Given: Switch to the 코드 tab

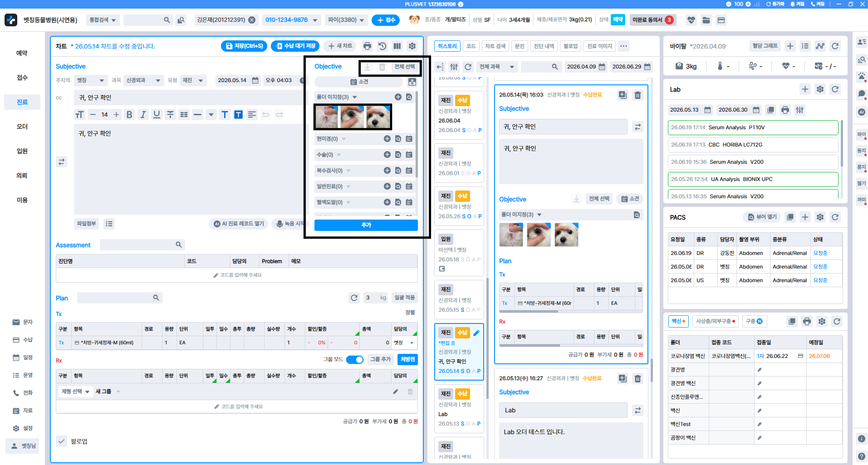Looking at the screenshot, I should tap(471, 46).
